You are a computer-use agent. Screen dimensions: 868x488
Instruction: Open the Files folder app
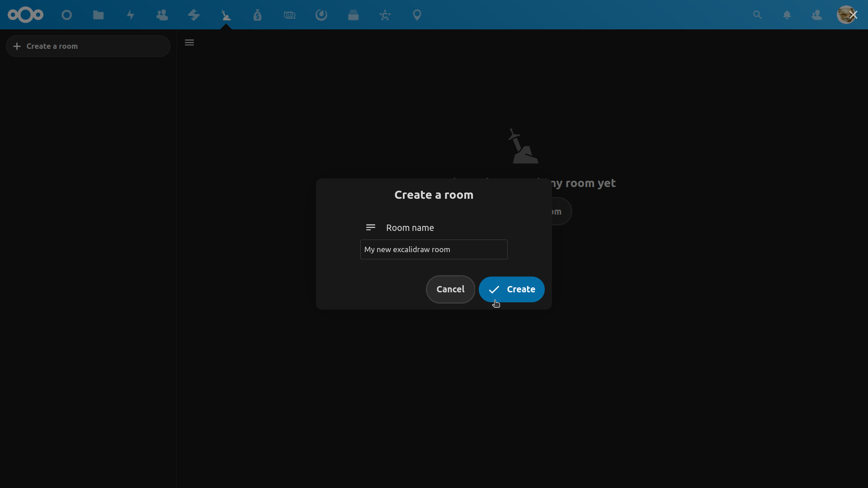point(99,15)
